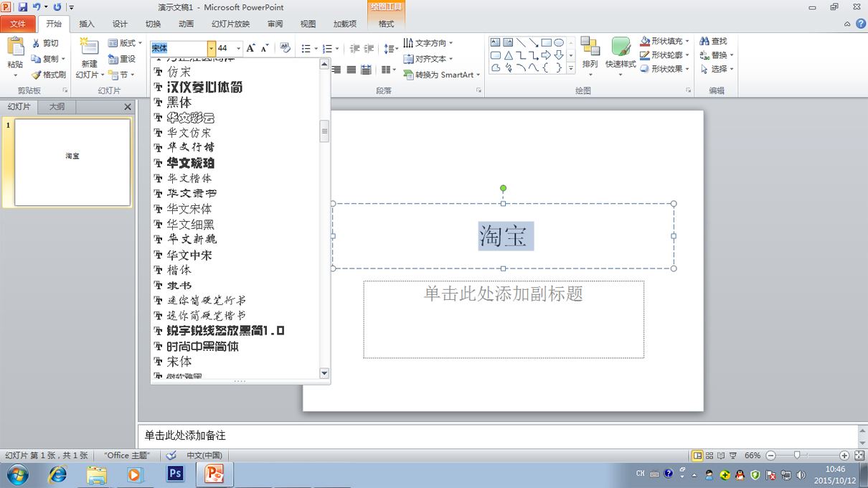868x488 pixels.
Task: Click the Replace (替换) button
Action: [x=715, y=55]
